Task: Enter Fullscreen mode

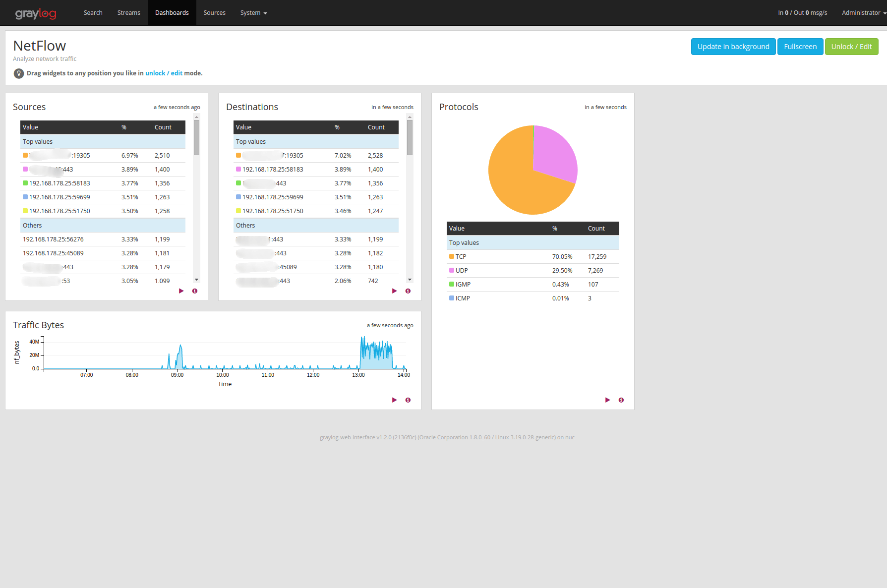Action: 800,46
